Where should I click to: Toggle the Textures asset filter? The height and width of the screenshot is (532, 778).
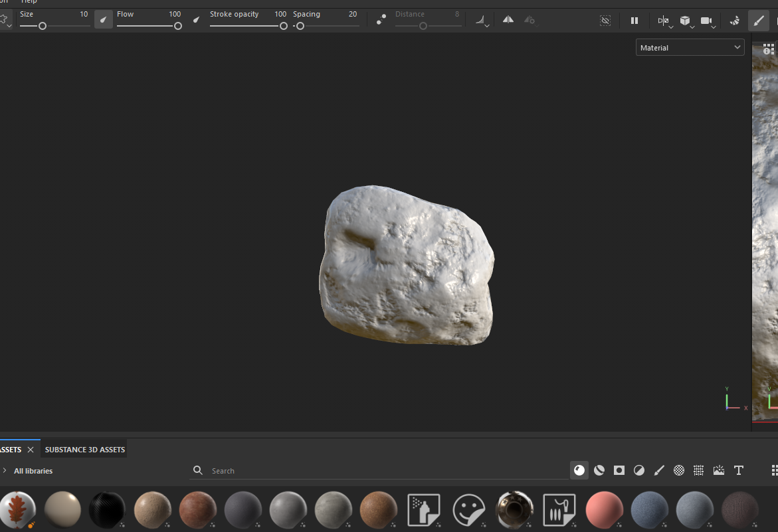click(x=699, y=470)
